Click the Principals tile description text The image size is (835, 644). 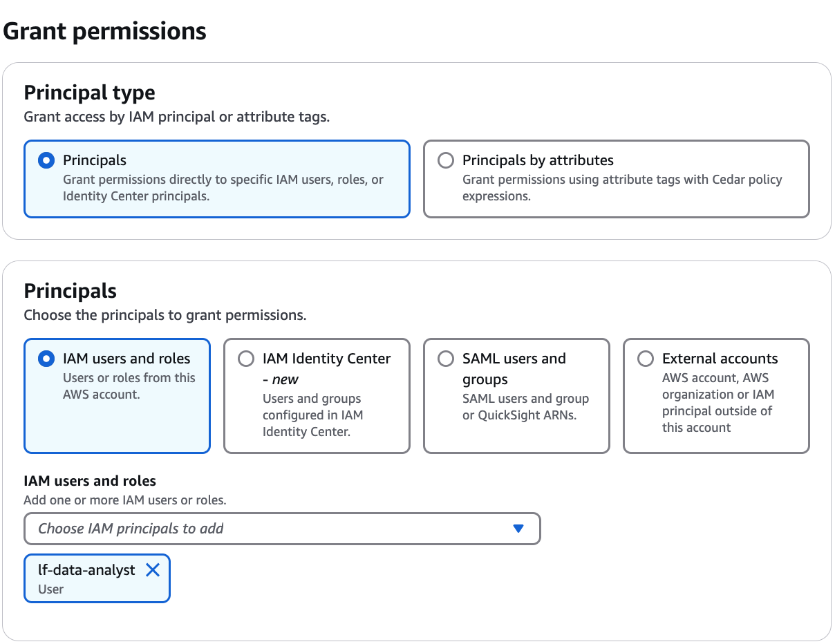pyautogui.click(x=223, y=188)
